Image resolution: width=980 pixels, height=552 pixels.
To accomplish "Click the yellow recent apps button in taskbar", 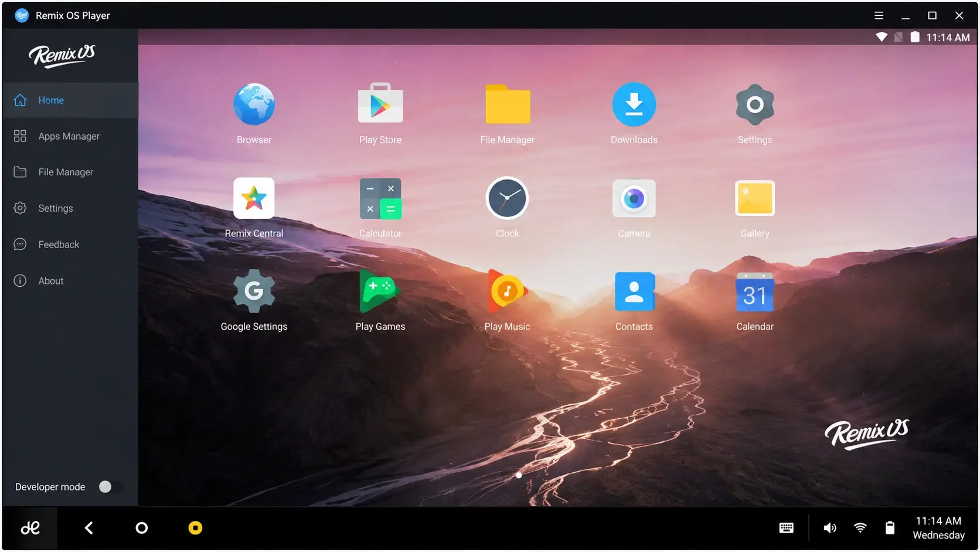I will tap(195, 528).
